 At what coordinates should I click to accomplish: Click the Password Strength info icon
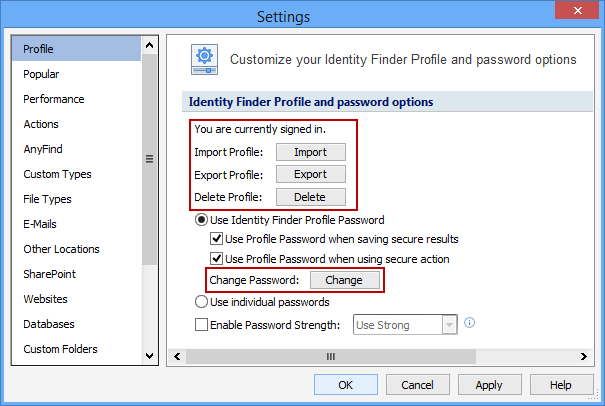(x=469, y=323)
